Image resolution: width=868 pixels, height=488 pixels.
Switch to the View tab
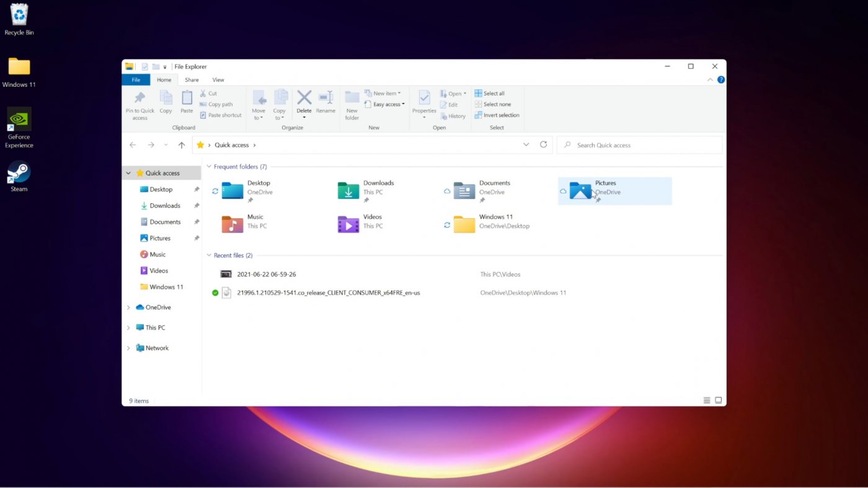218,80
